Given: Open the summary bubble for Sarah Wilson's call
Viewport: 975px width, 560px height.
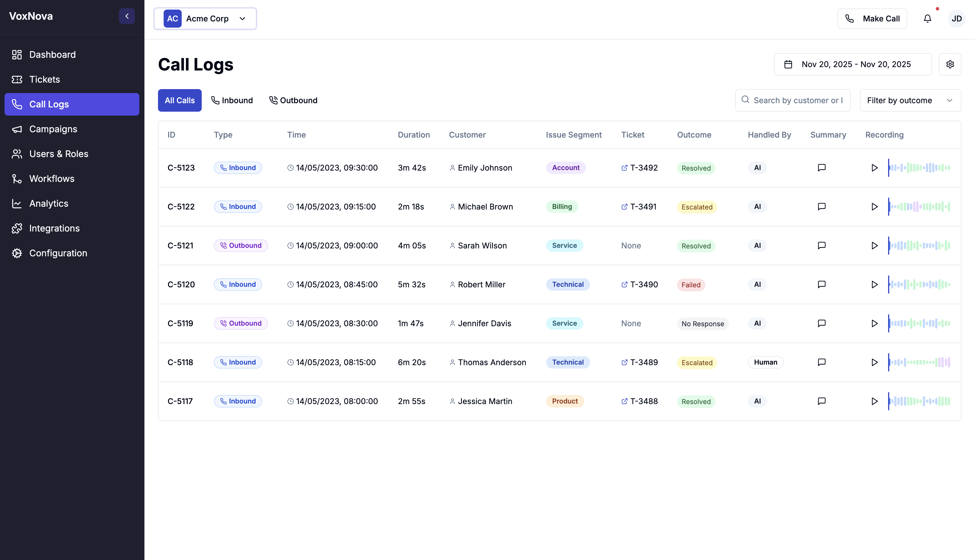Looking at the screenshot, I should [822, 245].
